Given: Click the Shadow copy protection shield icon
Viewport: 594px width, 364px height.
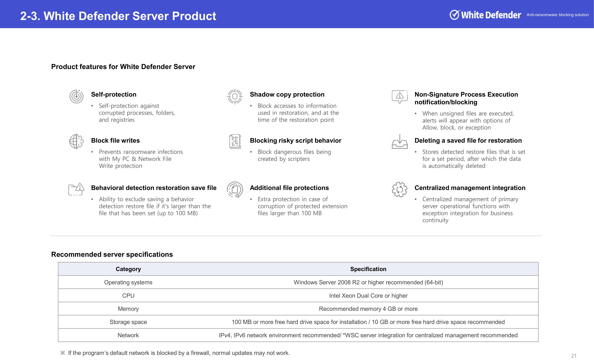Looking at the screenshot, I should [x=235, y=97].
